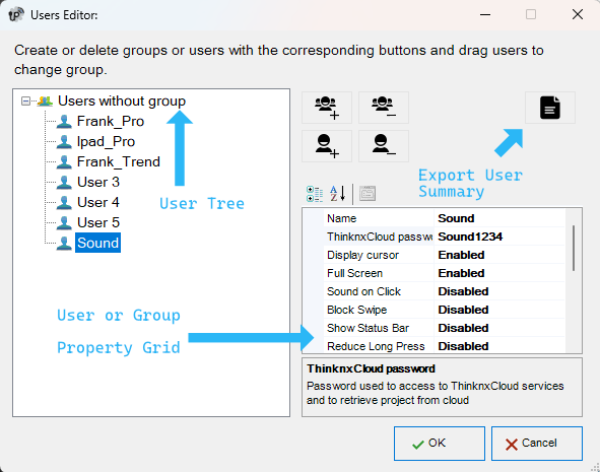Viewport: 600px width, 472px height.
Task: Select the Name property label
Action: tap(341, 219)
